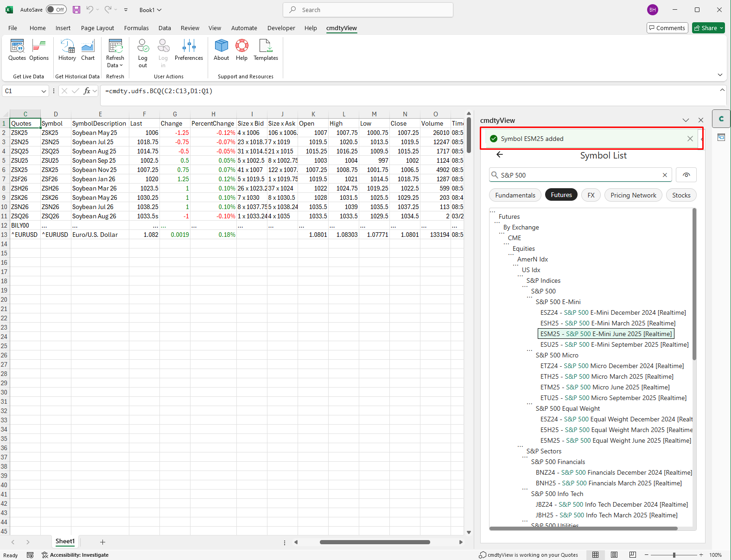Viewport: 731px width, 560px height.
Task: Open the Quotes live data tool
Action: [x=17, y=50]
